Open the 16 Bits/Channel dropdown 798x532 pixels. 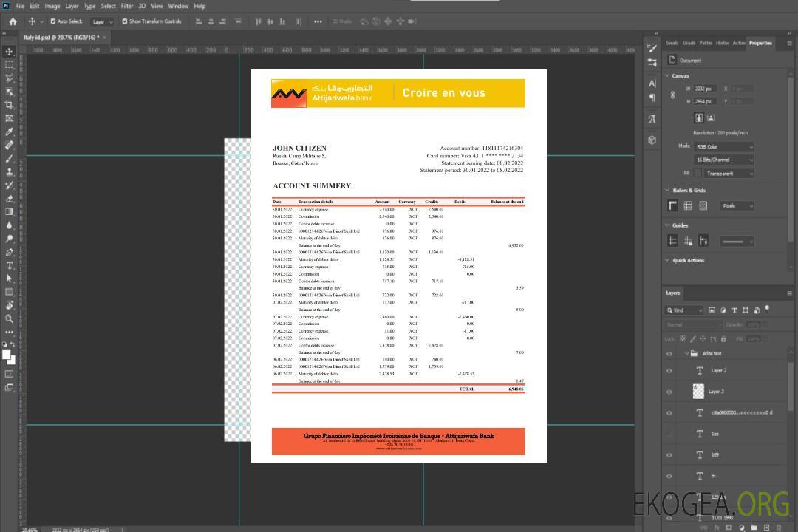tap(723, 160)
